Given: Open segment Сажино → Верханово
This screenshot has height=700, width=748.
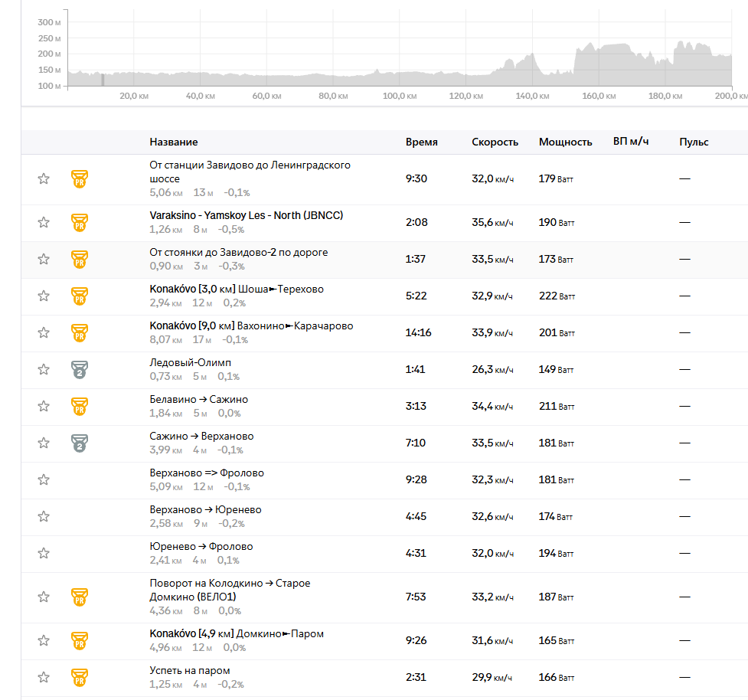Looking at the screenshot, I should point(201,436).
